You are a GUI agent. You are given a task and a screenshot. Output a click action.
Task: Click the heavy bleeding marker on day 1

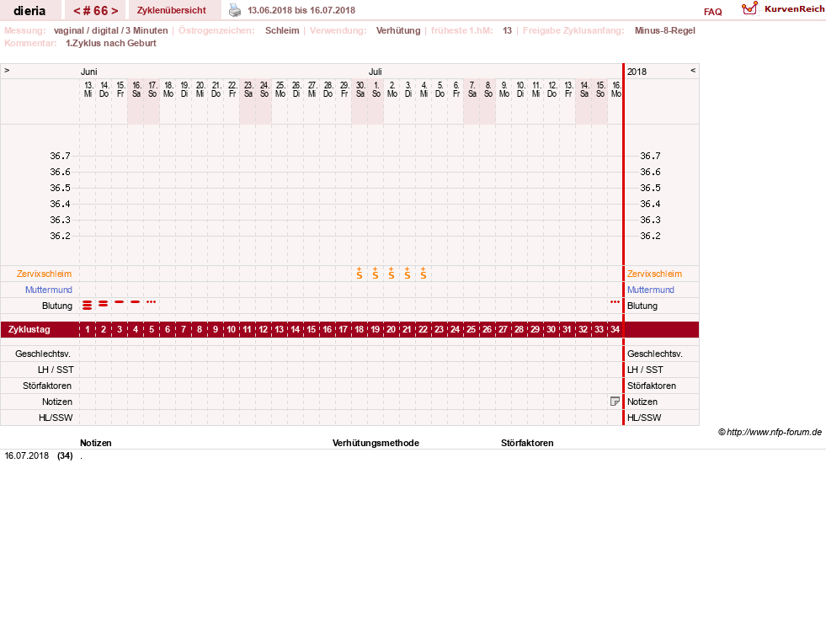click(88, 305)
